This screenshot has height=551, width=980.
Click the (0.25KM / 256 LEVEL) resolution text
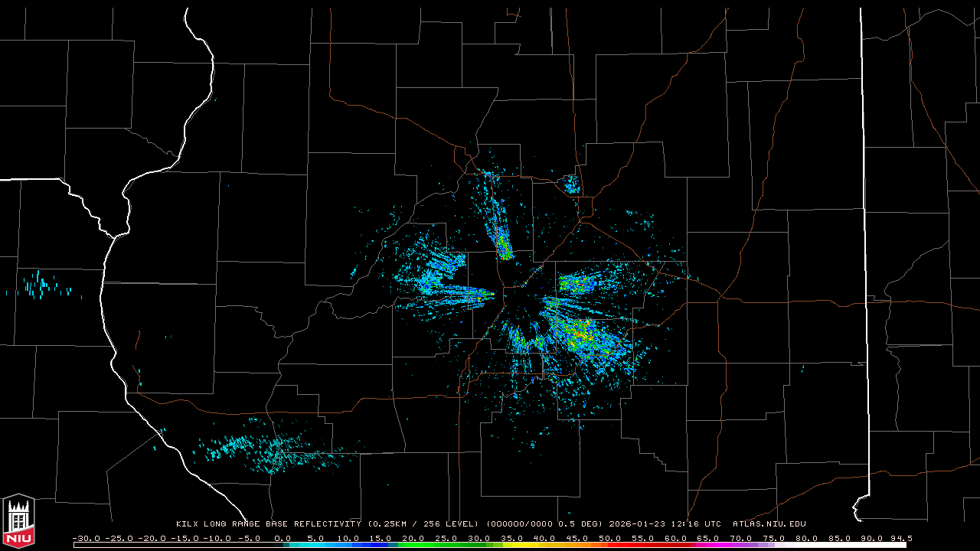click(423, 523)
